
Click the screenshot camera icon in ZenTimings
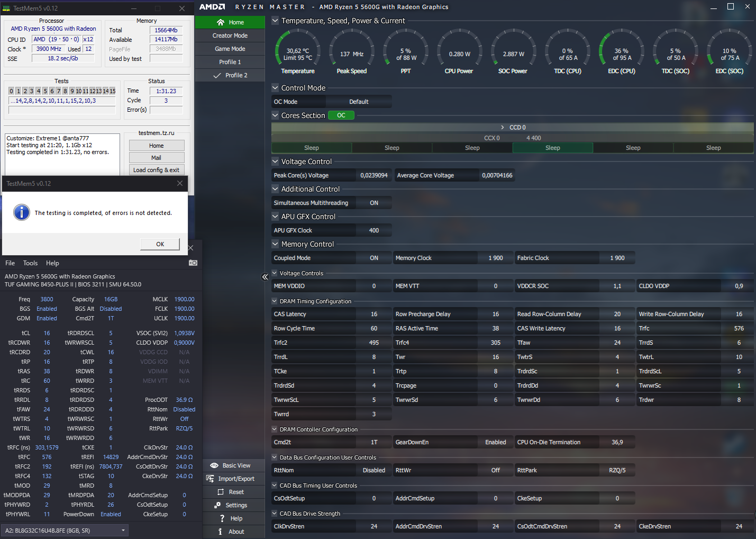coord(193,263)
